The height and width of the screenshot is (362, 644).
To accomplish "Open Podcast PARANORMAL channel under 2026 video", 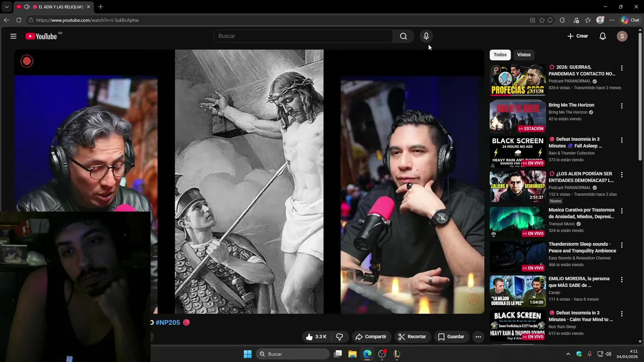I will coord(570,81).
